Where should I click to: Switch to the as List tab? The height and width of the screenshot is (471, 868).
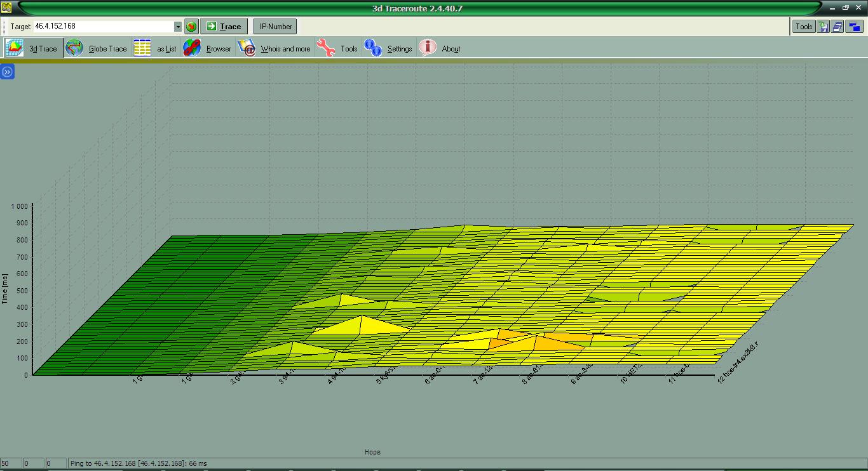155,49
